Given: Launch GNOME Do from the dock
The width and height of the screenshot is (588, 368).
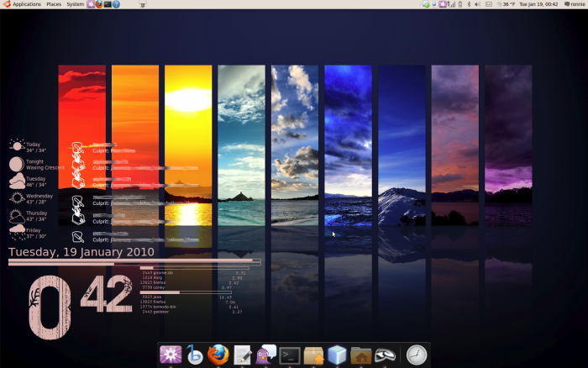Looking at the screenshot, I should pos(171,355).
